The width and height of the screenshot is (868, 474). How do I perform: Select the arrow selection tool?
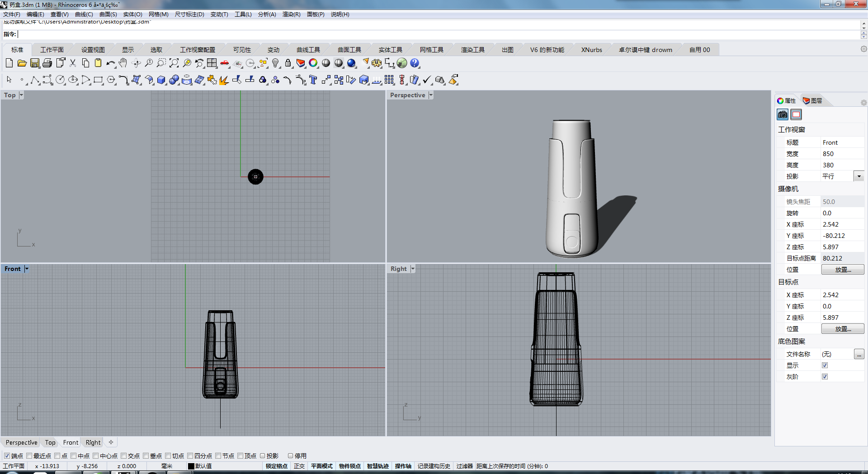pos(9,80)
